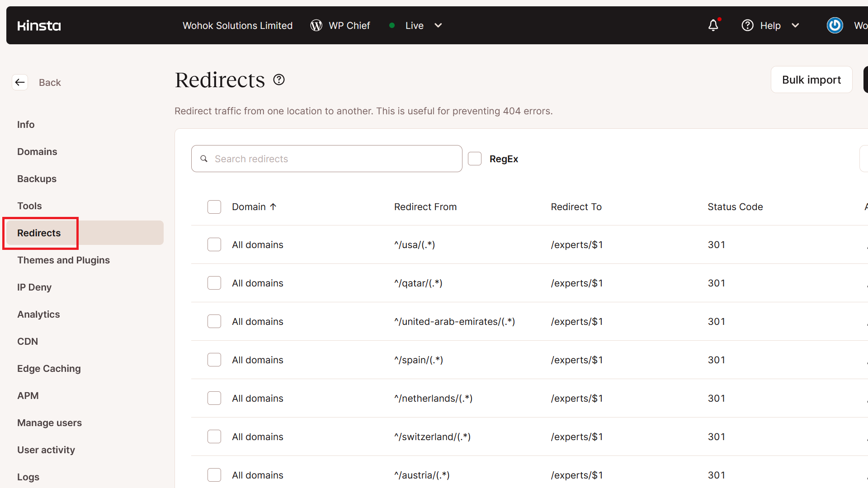Click the 301 status in the switzerland row
The width and height of the screenshot is (868, 488).
(x=717, y=436)
